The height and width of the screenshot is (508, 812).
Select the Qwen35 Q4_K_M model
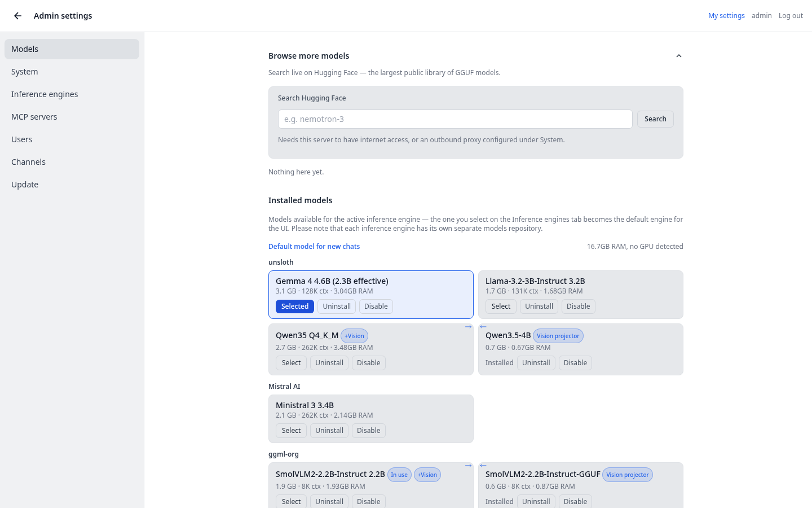pos(291,363)
